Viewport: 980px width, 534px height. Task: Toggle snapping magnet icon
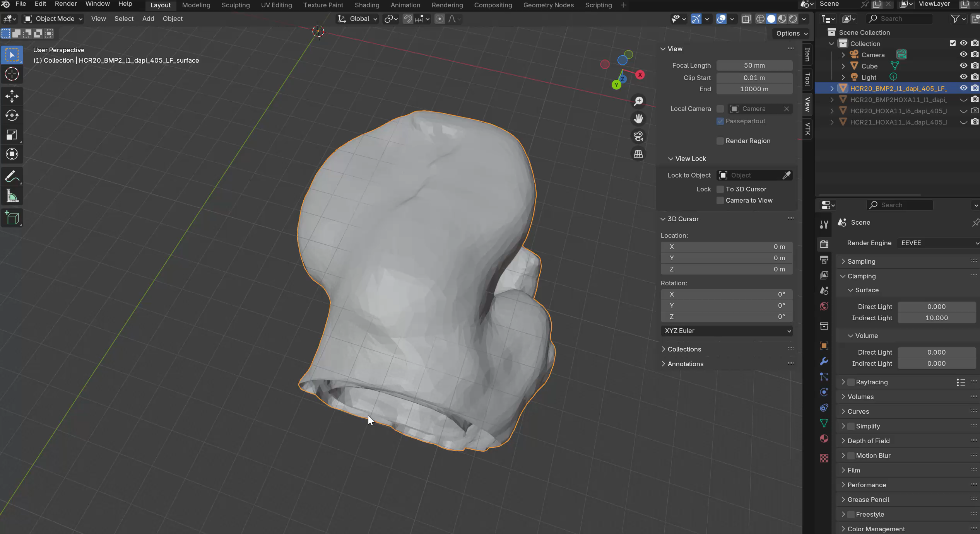[x=408, y=19]
